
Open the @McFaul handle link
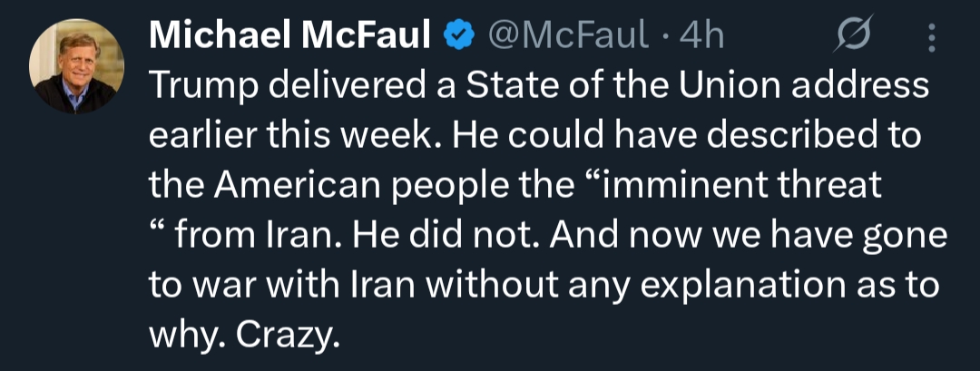pyautogui.click(x=569, y=35)
